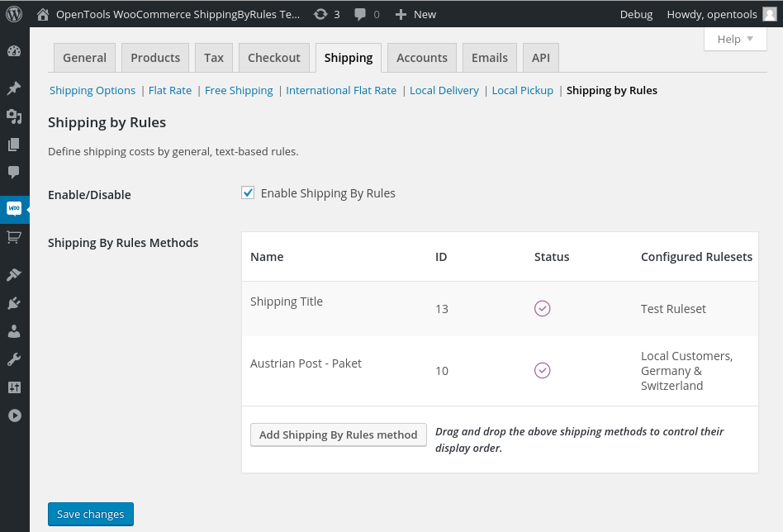Open Users via the person icon
Viewport: 783px width, 532px height.
click(14, 331)
